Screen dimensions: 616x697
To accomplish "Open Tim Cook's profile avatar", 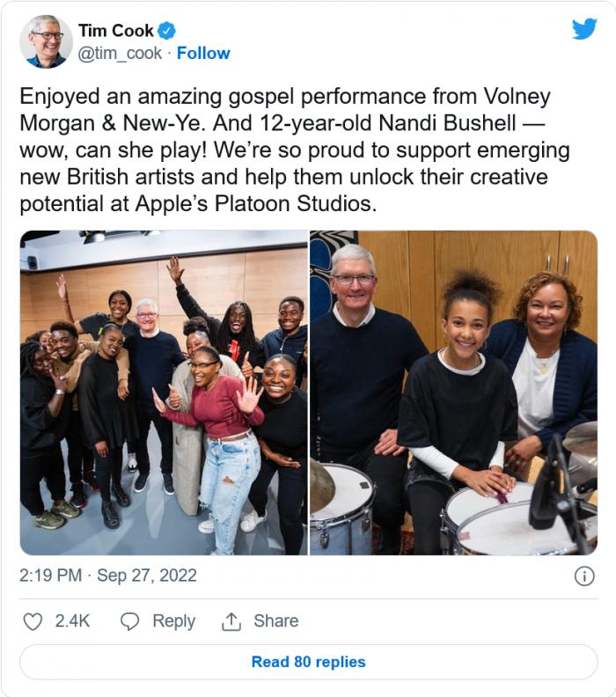I will [46, 41].
